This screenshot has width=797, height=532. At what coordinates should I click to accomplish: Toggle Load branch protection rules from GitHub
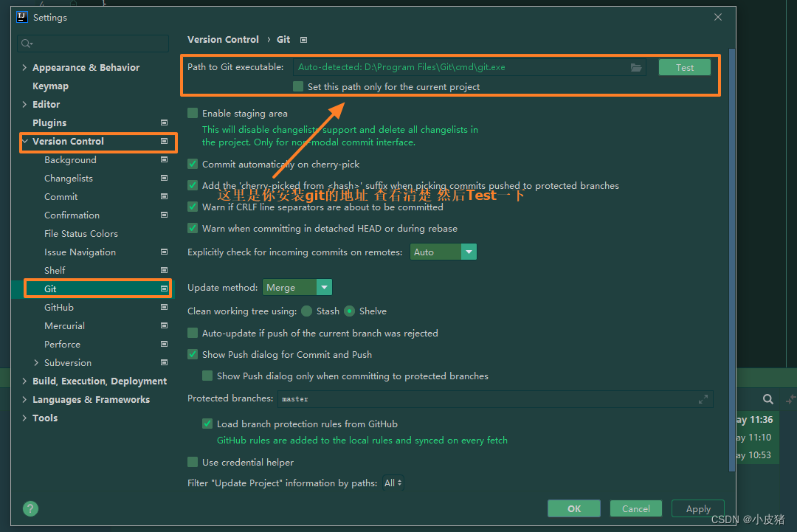(207, 424)
